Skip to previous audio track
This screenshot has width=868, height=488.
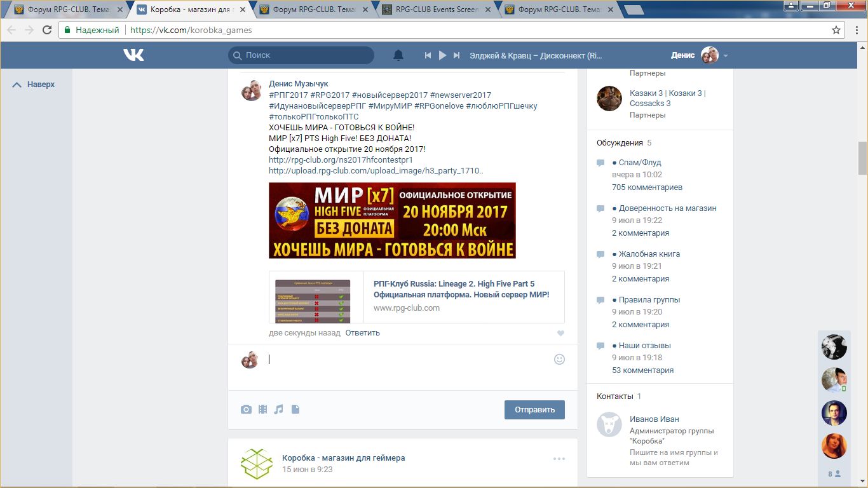[x=428, y=55]
